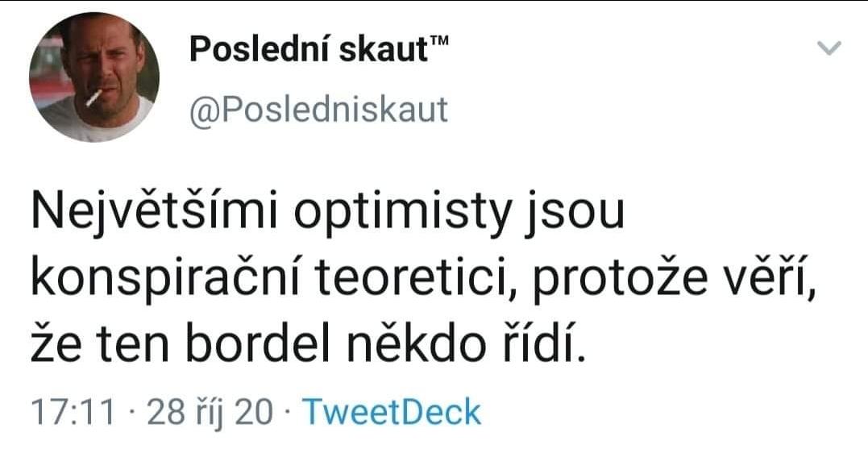Click the TweetDeck source link

coord(390,412)
